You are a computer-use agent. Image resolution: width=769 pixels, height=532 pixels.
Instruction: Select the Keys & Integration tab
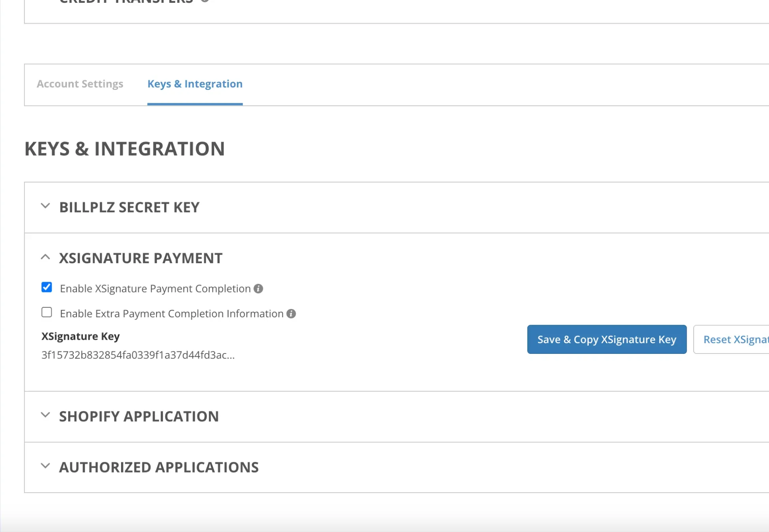195,84
